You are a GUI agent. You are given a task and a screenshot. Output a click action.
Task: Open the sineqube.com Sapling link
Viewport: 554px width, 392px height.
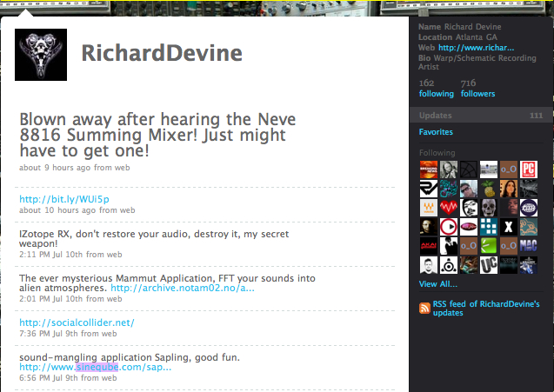pos(96,367)
